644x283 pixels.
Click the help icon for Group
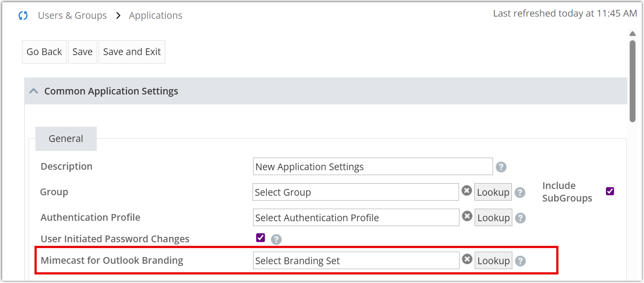coord(519,193)
